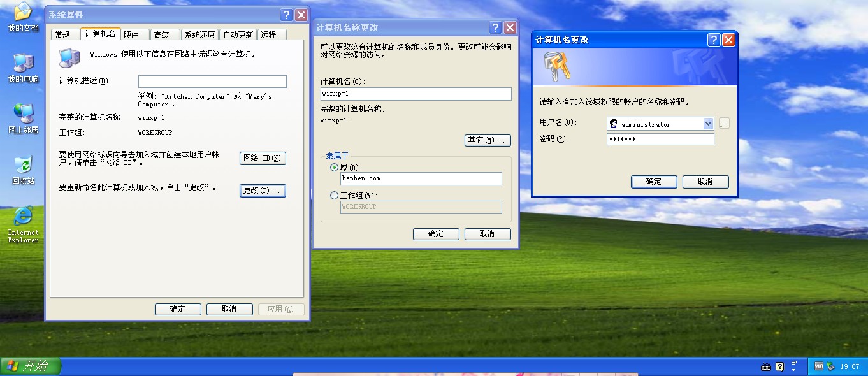Click the keyboard input method icon in taskbar
Image resolution: width=868 pixels, height=376 pixels.
766,366
